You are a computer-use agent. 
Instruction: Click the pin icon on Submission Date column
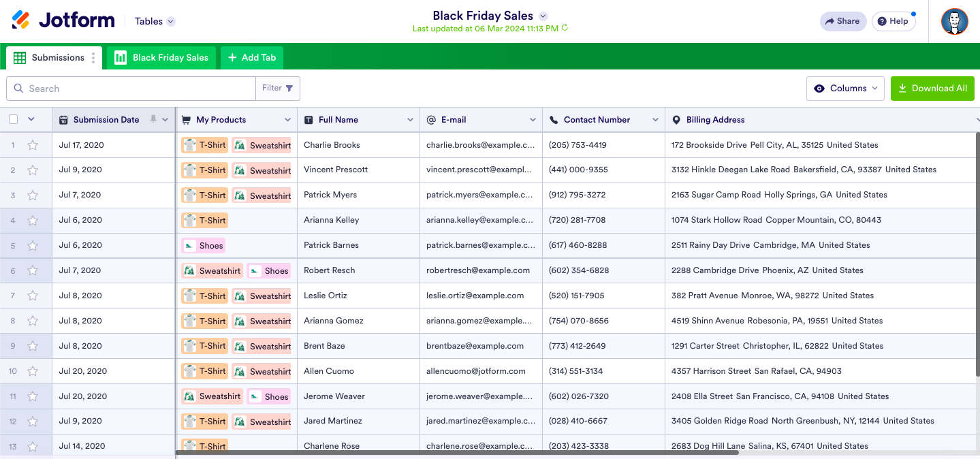click(x=153, y=119)
